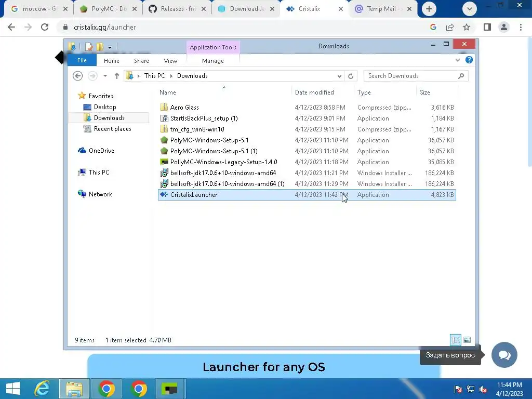Viewport: 532px width, 399px height.
Task: Select Recent places in navigation pane
Action: 112,129
